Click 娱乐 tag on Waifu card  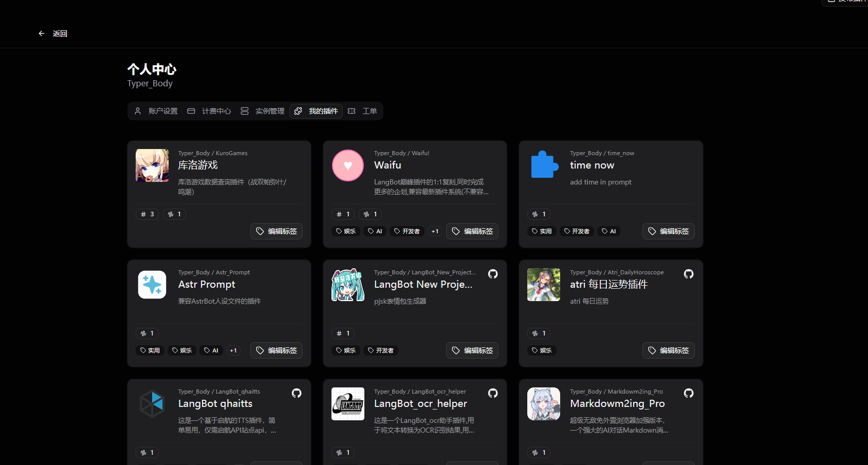(346, 231)
